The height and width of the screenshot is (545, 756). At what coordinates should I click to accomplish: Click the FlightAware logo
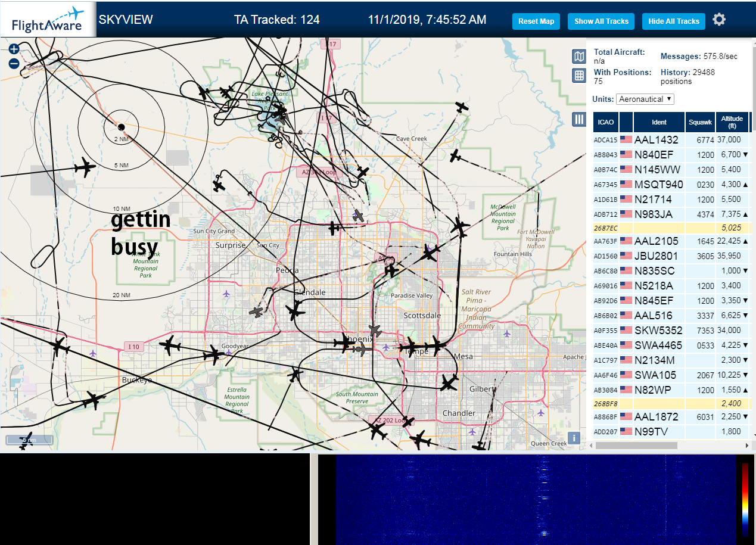click(48, 20)
